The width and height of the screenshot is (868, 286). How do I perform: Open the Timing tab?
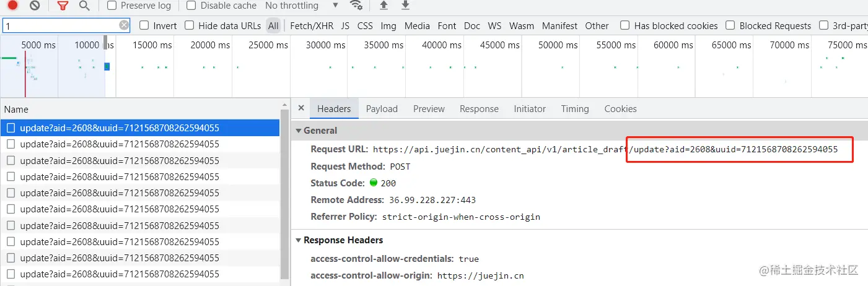coord(574,109)
